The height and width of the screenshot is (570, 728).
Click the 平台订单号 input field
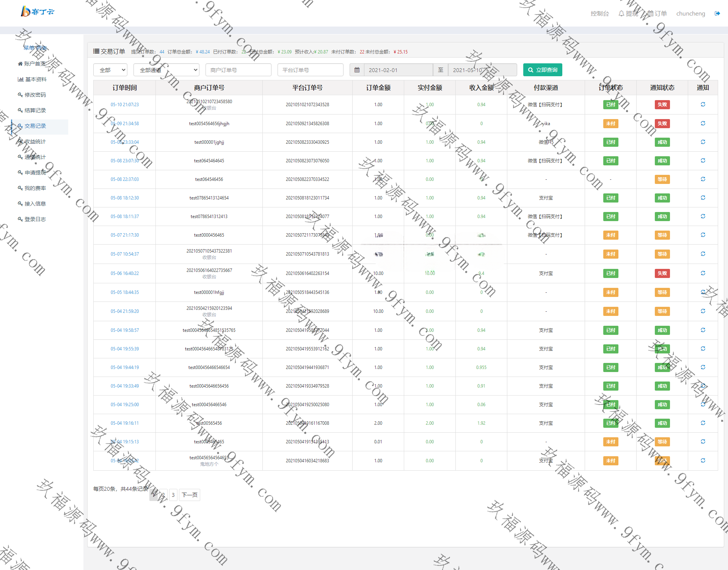tap(310, 70)
